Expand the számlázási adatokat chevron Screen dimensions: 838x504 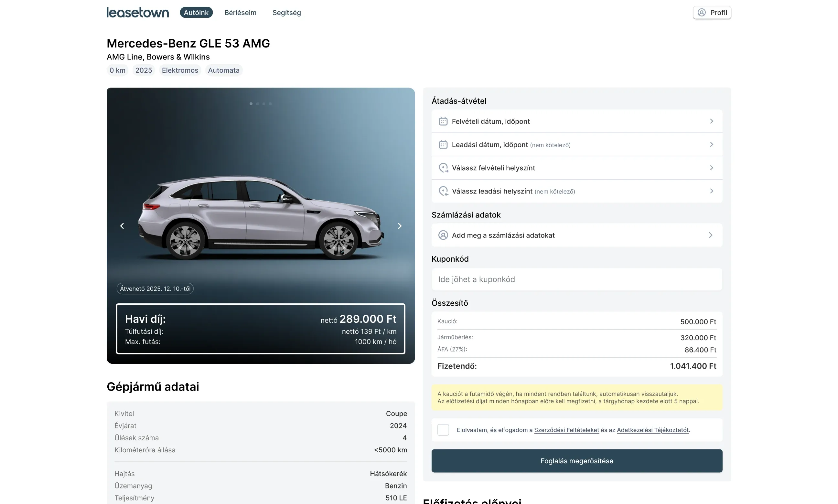click(710, 235)
